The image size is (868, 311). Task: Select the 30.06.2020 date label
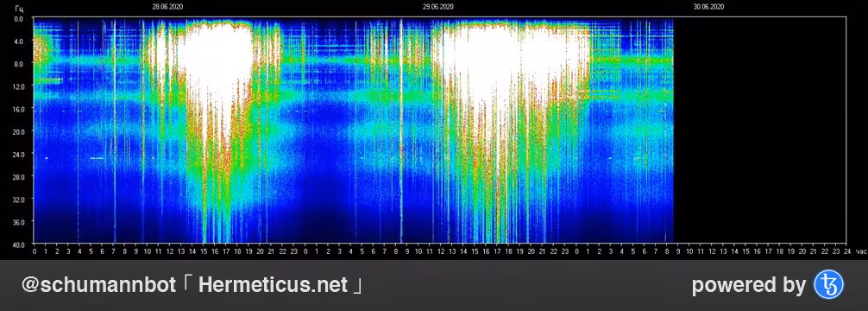point(708,7)
